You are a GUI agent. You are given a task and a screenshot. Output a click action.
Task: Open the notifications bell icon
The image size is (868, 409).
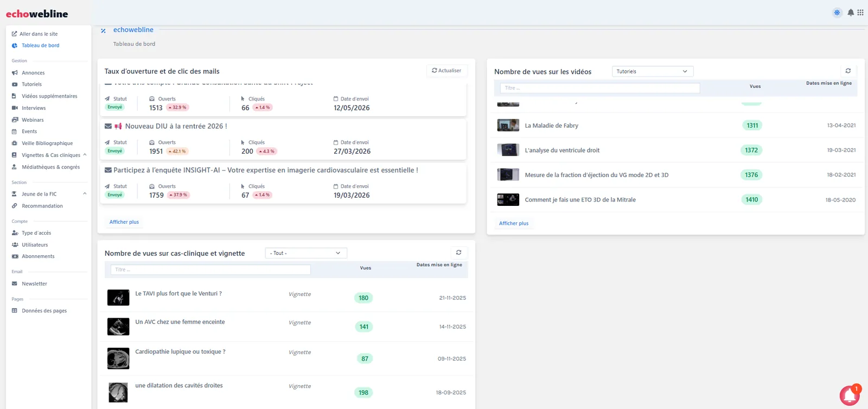point(851,12)
